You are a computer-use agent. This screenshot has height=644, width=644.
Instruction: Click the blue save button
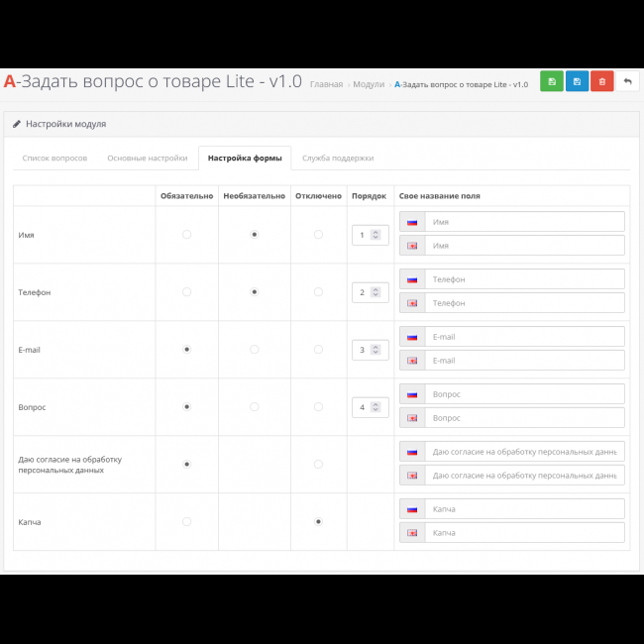578,82
